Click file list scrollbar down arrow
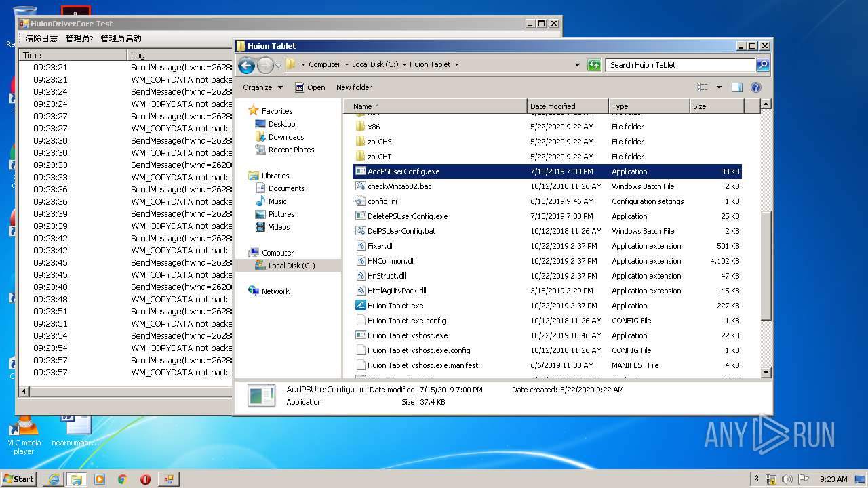 coord(766,372)
